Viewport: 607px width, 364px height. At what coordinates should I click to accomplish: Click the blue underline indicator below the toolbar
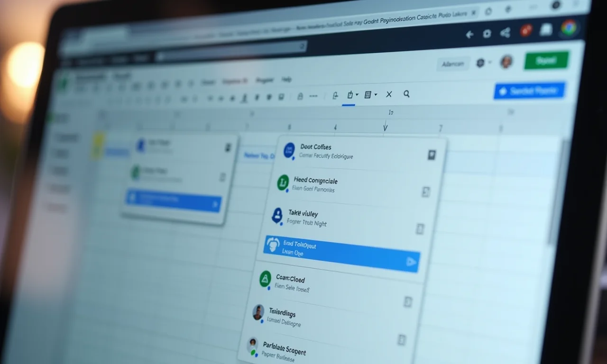349,105
